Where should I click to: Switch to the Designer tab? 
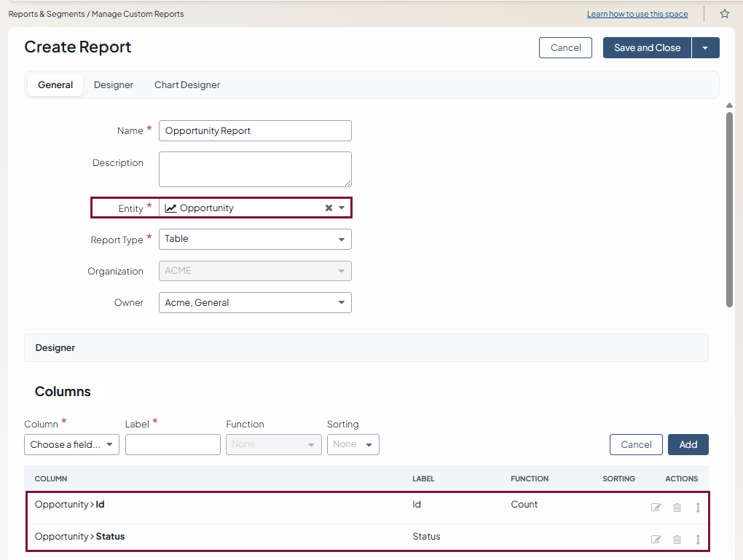tap(114, 85)
